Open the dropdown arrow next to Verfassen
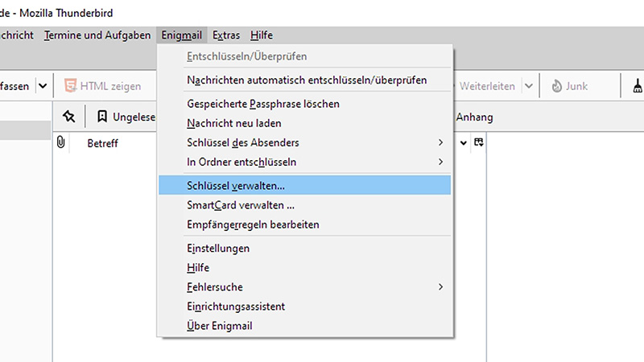The image size is (644, 362). pos(43,86)
